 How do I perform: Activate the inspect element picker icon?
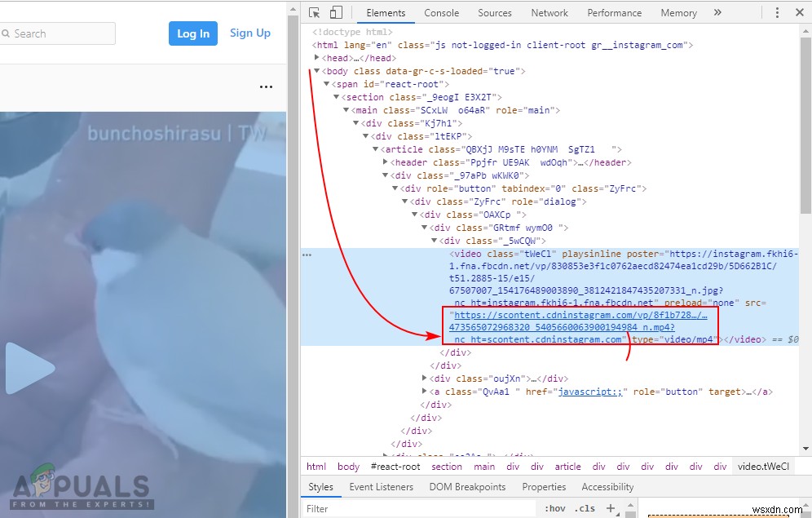pyautogui.click(x=314, y=12)
